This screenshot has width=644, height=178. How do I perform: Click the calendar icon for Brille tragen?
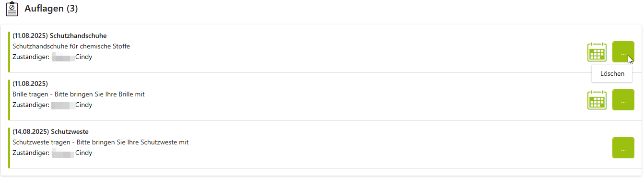[x=597, y=100]
